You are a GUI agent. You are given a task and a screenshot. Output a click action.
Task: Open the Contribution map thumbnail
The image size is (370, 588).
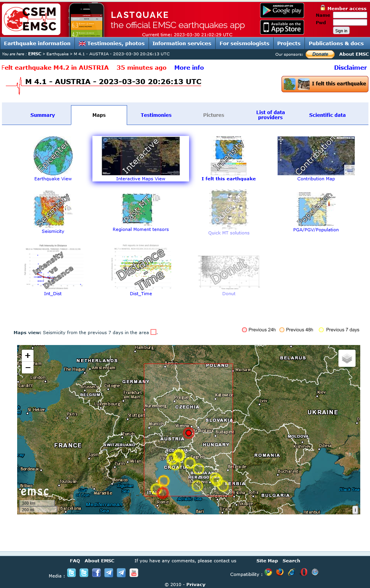pyautogui.click(x=316, y=156)
